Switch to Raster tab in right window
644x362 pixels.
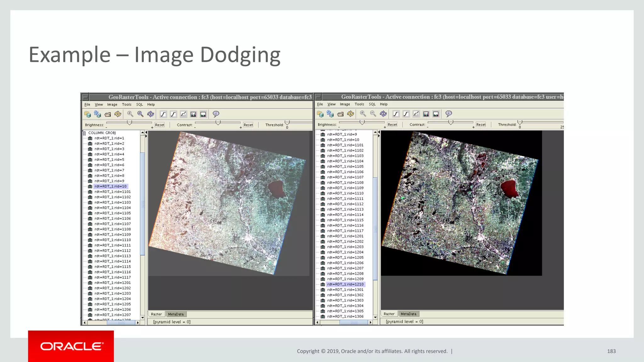click(389, 314)
